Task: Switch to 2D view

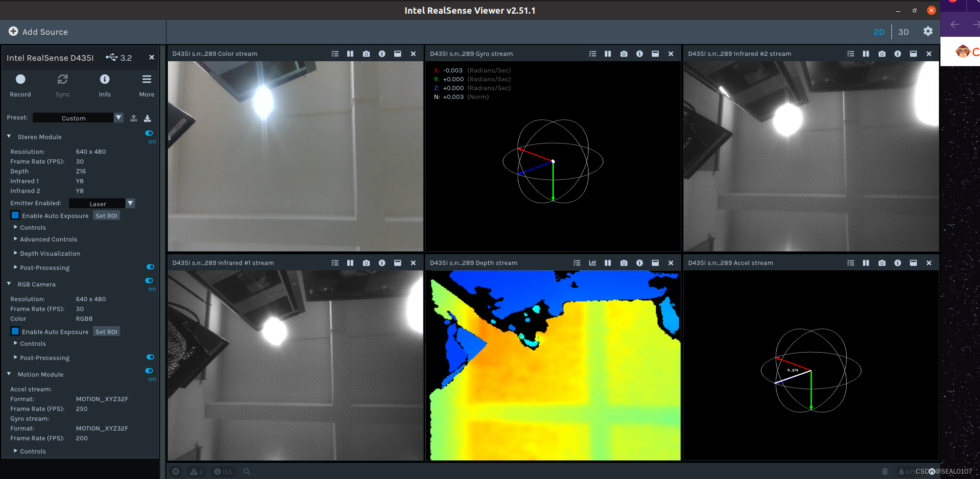Action: click(x=879, y=32)
